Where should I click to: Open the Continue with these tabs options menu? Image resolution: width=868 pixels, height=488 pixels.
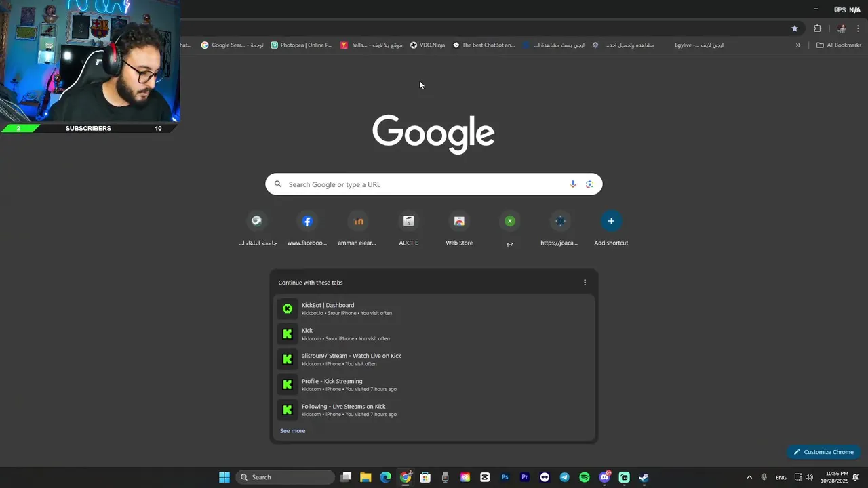coord(585,283)
